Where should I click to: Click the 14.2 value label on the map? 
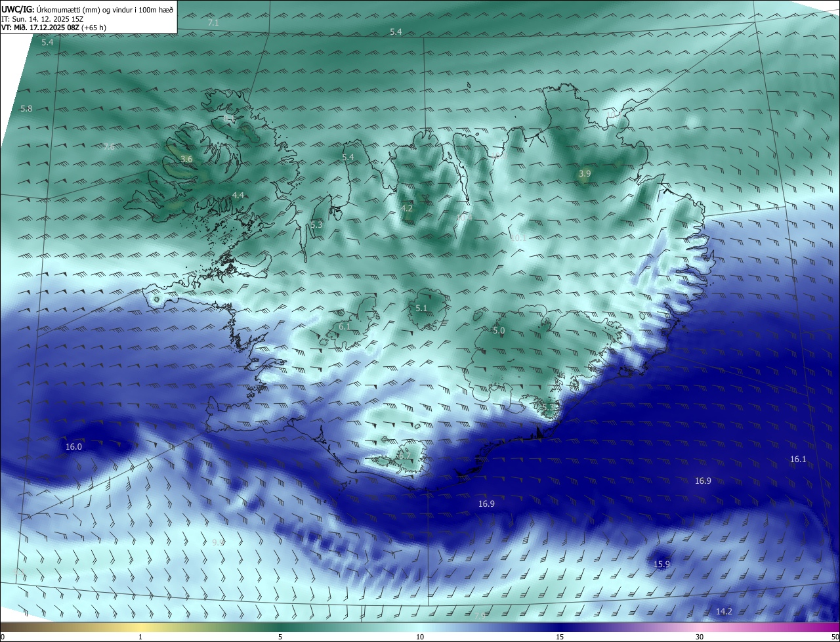724,612
